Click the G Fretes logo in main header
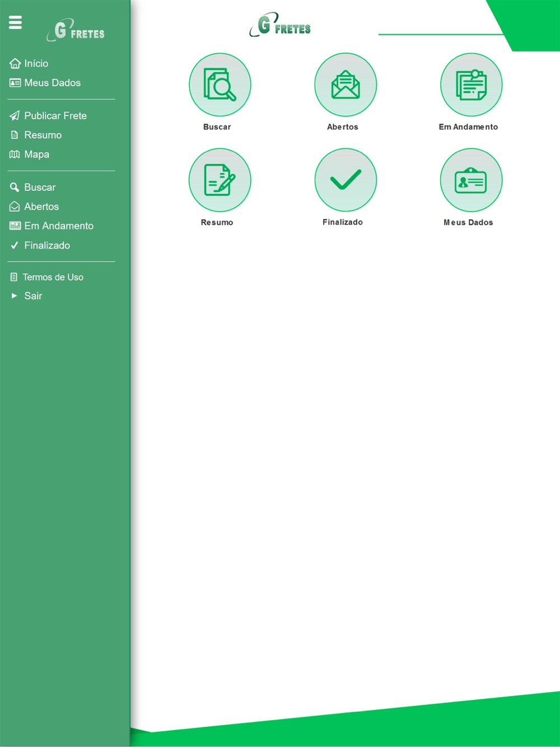Viewport: 560px width, 747px height. pos(280,25)
